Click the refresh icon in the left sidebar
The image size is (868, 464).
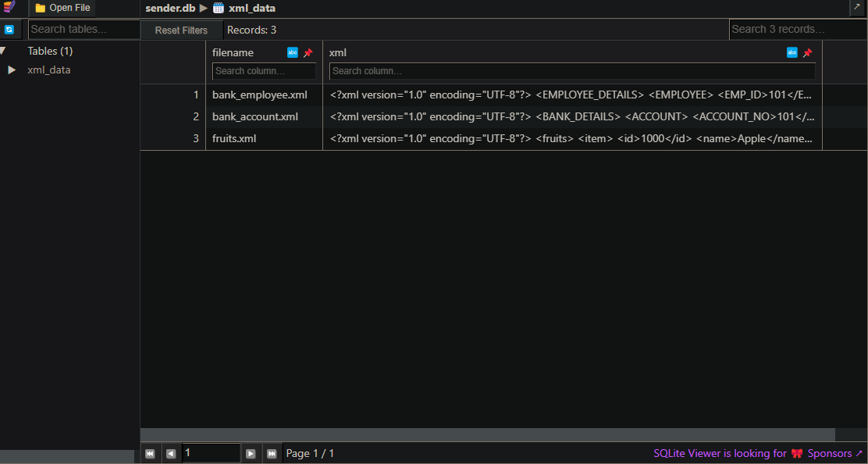[x=11, y=29]
